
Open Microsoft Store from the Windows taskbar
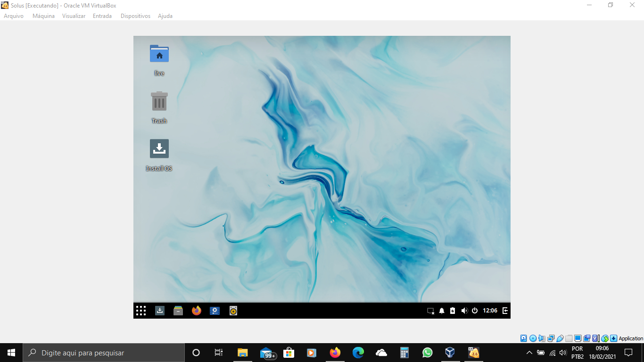coord(289,353)
